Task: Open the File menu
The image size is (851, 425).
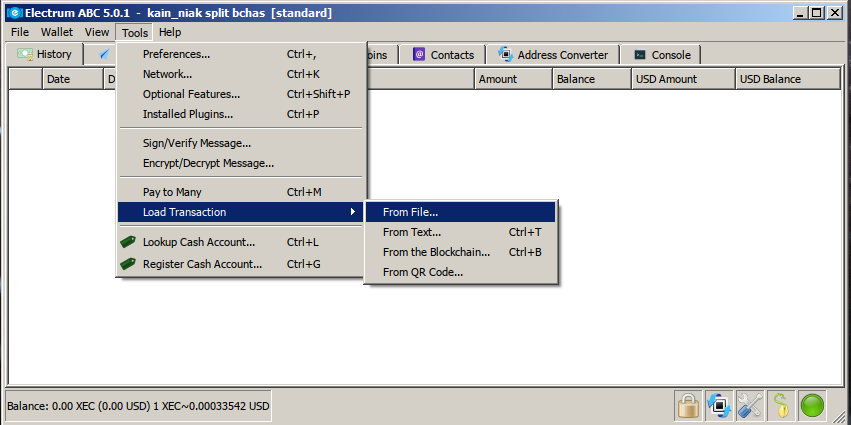Action: point(20,32)
